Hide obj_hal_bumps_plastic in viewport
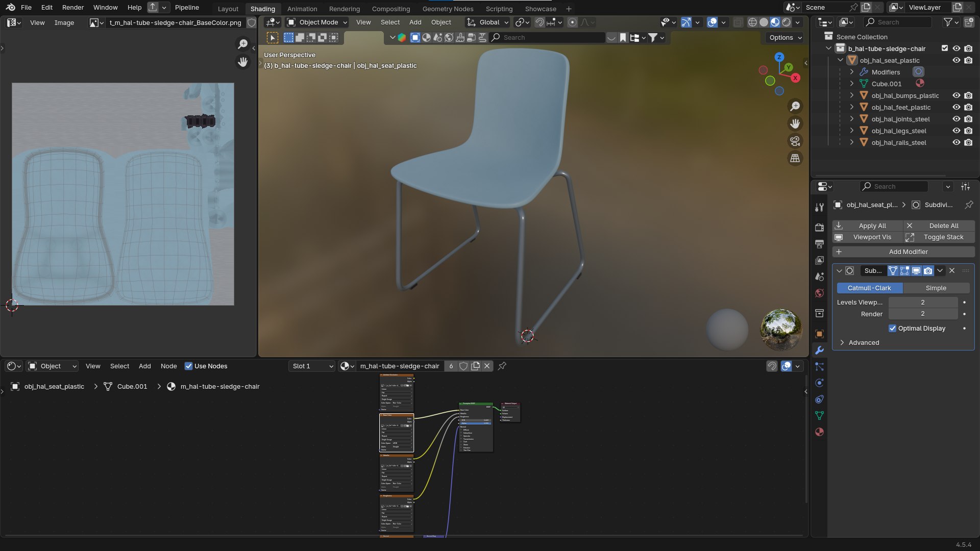 (957, 95)
